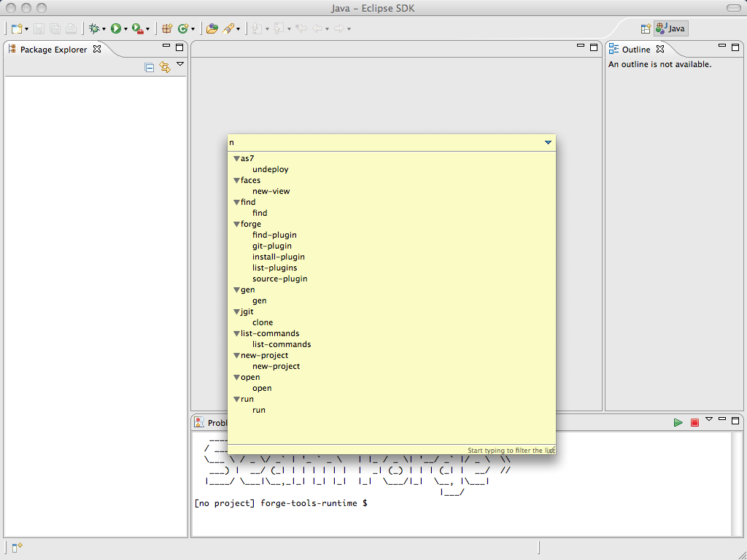Select the clone command under jgit
This screenshot has width=747, height=560.
tap(263, 322)
